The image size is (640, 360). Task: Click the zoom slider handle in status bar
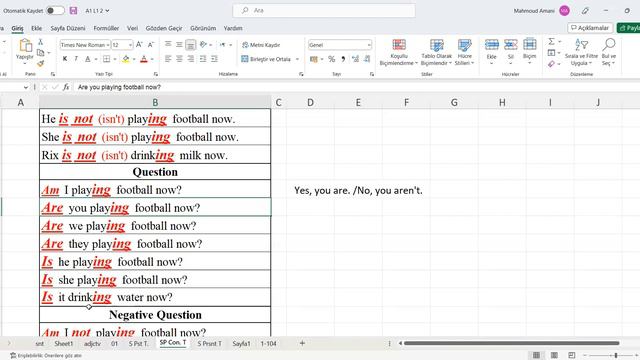pos(616,356)
